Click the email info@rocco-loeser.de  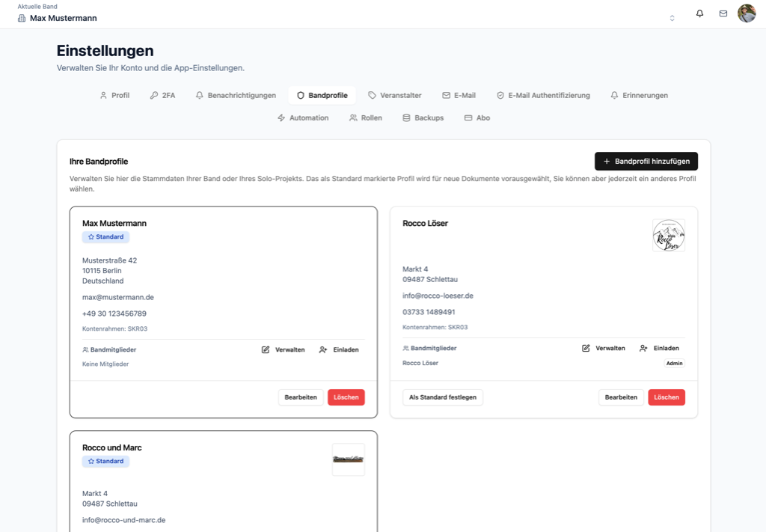[438, 296]
